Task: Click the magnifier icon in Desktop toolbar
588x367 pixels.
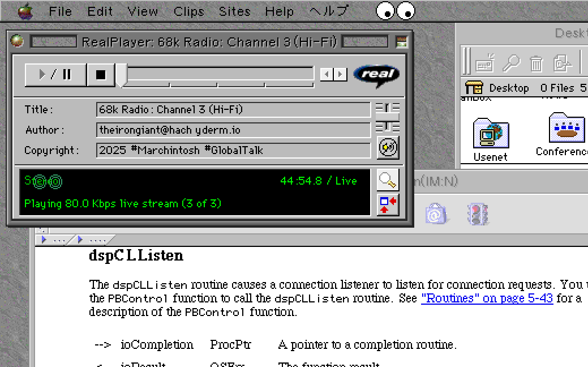Action: (x=511, y=63)
